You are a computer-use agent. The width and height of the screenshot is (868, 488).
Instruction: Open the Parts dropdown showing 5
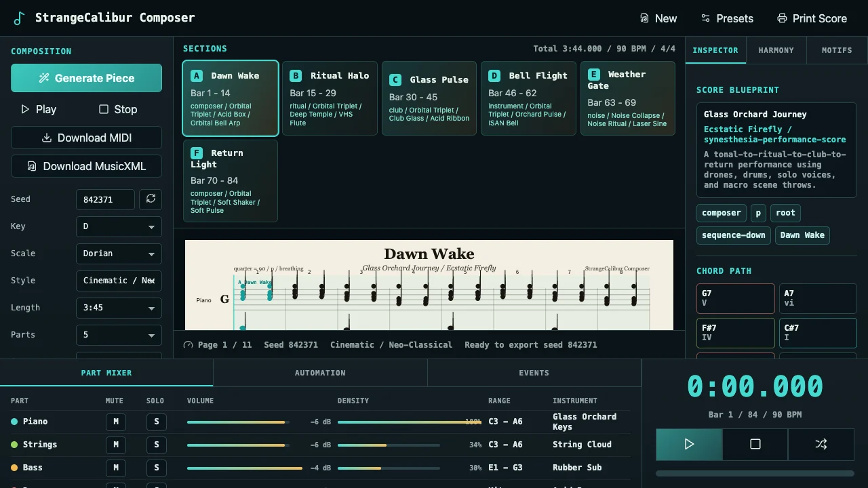[x=119, y=335]
